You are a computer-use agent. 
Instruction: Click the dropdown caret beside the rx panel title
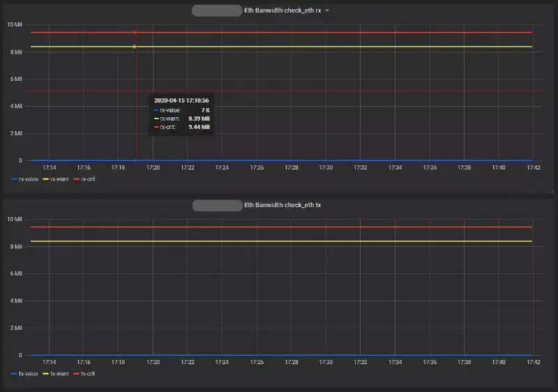coord(327,10)
